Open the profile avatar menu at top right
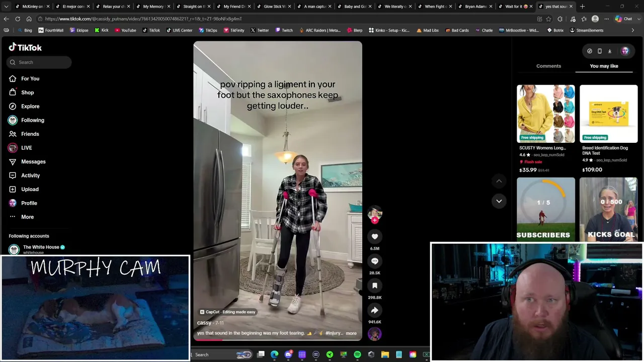This screenshot has height=362, width=644. tap(625, 51)
